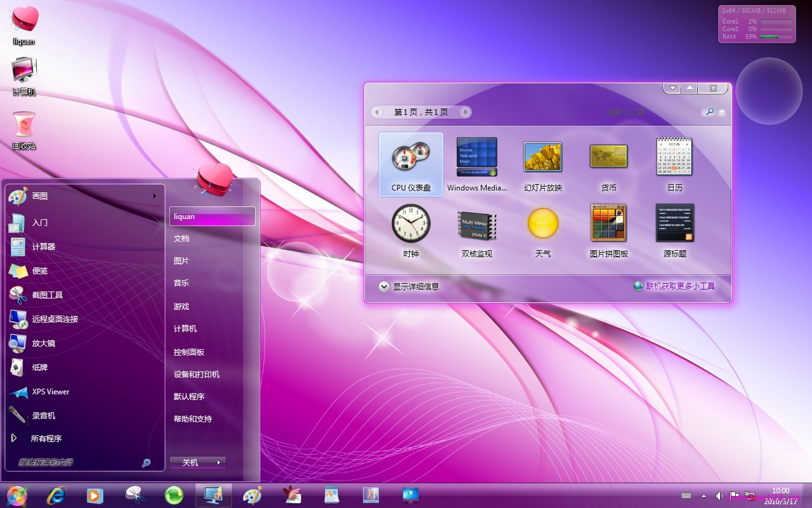This screenshot has width=812, height=508.
Task: Open 控制面板 control panel
Action: coord(213,352)
